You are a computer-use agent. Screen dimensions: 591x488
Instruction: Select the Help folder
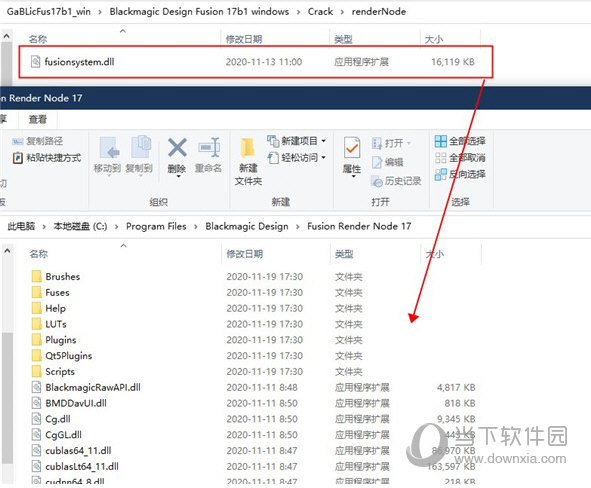(x=55, y=308)
